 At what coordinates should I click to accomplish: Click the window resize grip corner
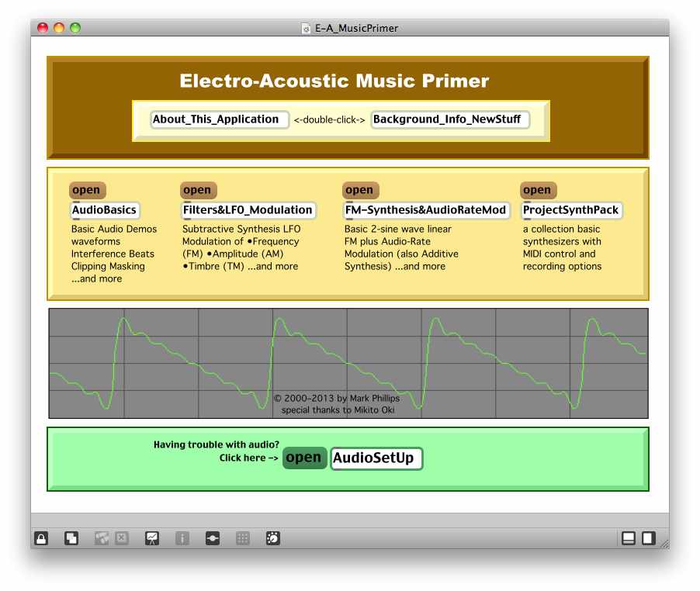point(665,544)
